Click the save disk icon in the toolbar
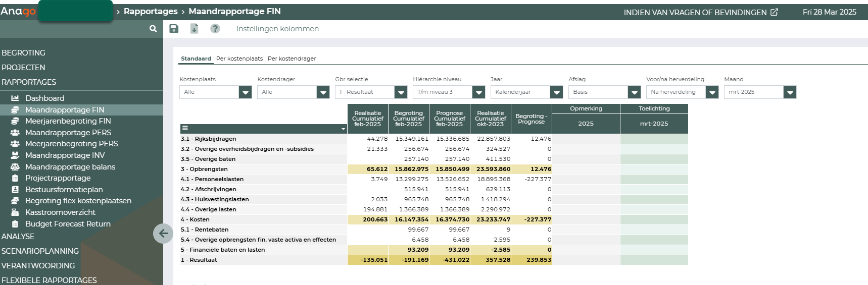 pyautogui.click(x=174, y=29)
